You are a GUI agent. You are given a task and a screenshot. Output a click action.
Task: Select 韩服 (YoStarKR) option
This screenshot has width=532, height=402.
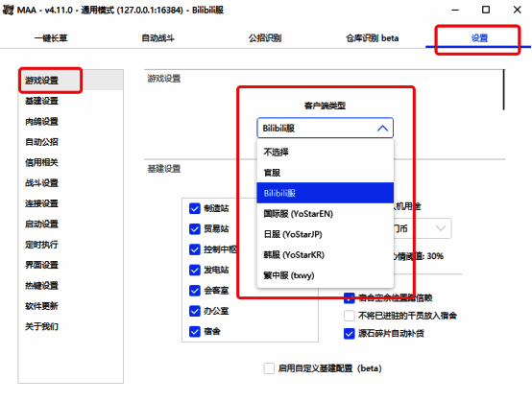[x=325, y=254]
